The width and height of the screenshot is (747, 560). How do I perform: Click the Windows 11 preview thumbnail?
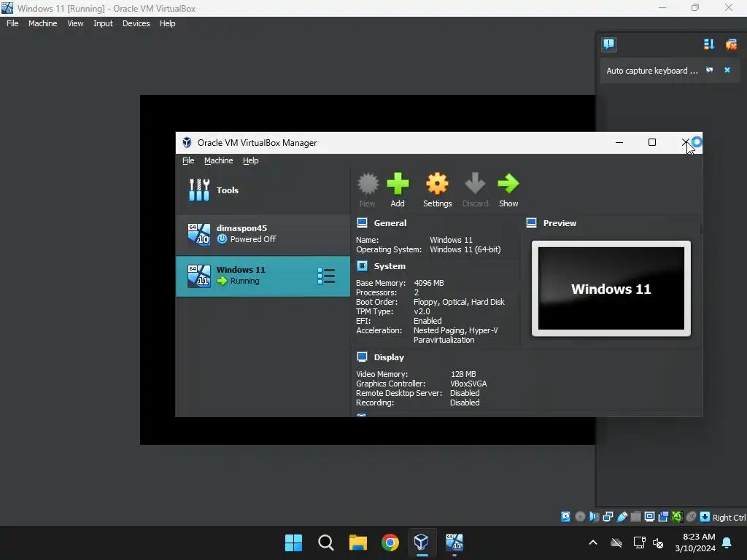tap(611, 289)
